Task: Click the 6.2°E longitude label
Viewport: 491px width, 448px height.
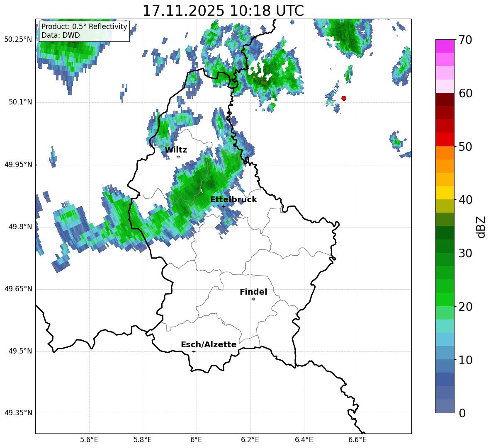Action: pyautogui.click(x=250, y=440)
